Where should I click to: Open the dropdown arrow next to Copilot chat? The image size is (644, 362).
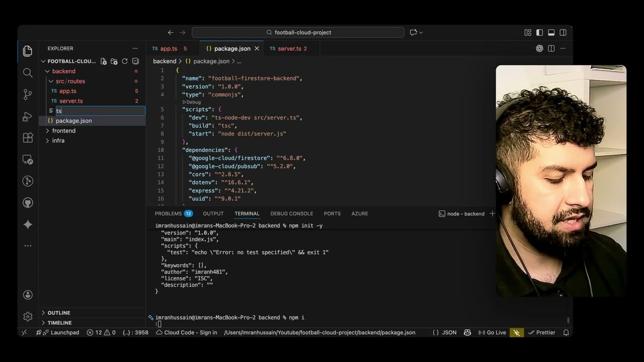[x=421, y=32]
